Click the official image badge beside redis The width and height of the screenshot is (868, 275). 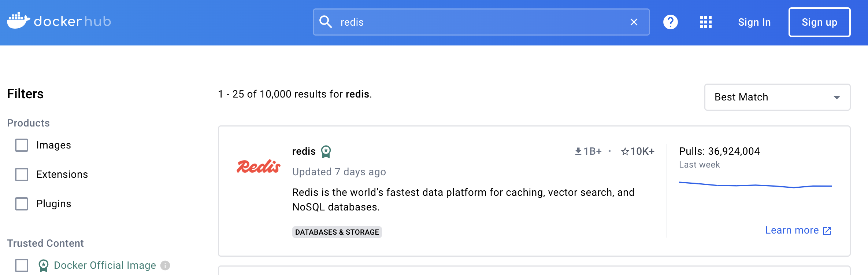(326, 151)
